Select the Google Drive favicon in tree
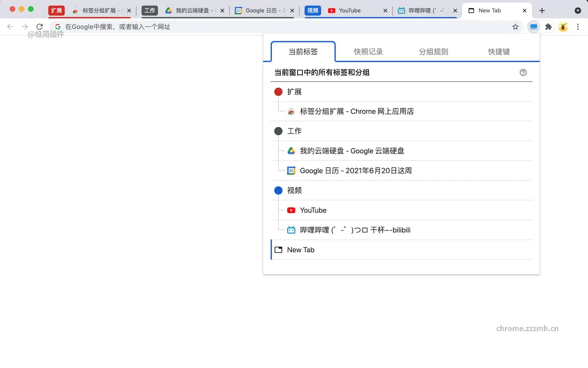 tap(291, 151)
